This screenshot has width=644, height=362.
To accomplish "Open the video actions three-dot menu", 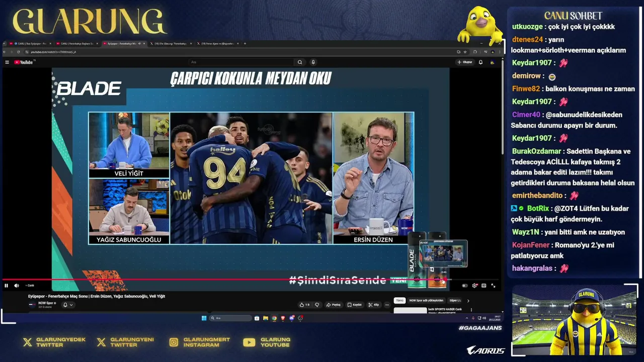I will [x=387, y=305].
